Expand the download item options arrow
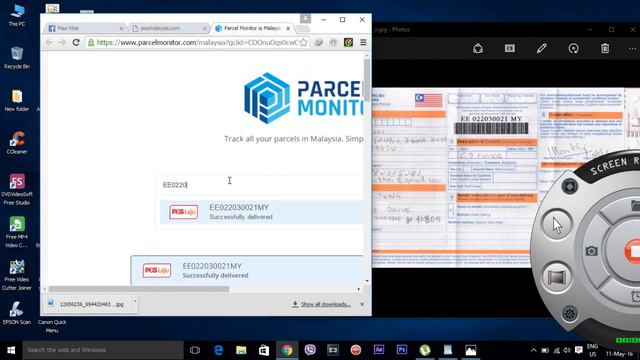Image resolution: width=640 pixels, height=360 pixels. pyautogui.click(x=135, y=302)
